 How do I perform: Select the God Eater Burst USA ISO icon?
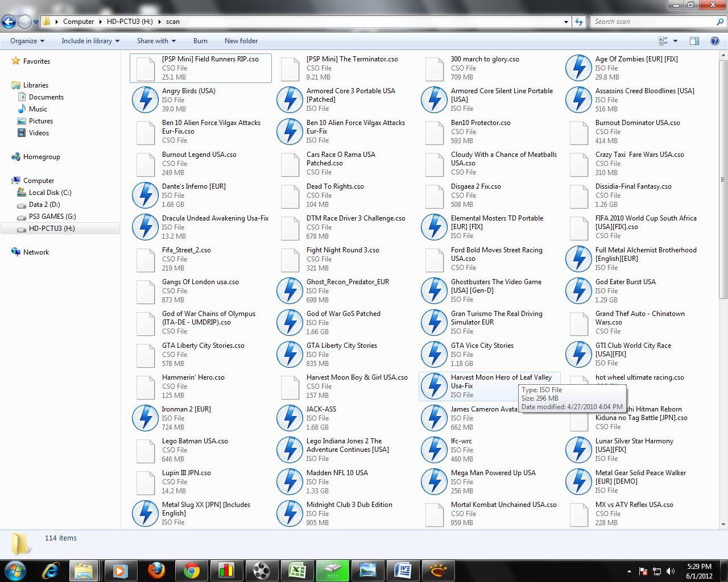point(579,290)
